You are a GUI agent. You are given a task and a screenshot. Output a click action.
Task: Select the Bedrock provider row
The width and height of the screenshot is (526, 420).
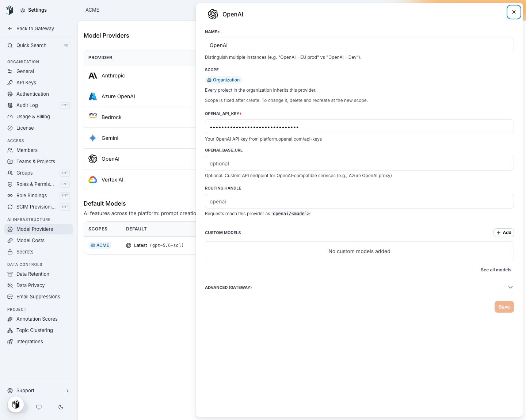pyautogui.click(x=140, y=117)
